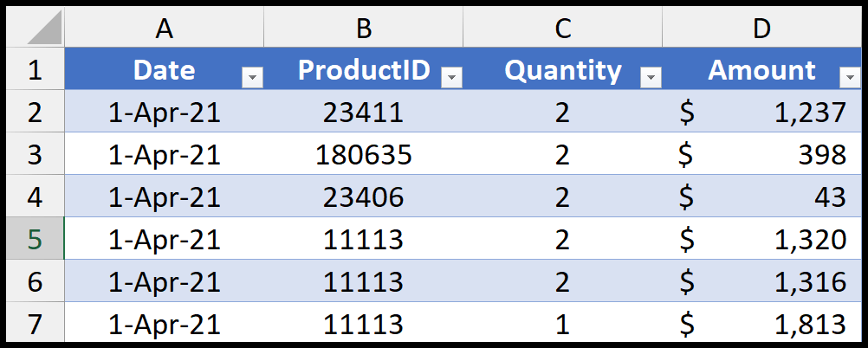Viewport: 868px width, 348px height.
Task: Open the Amount filter dropdown arrow
Action: click(850, 78)
